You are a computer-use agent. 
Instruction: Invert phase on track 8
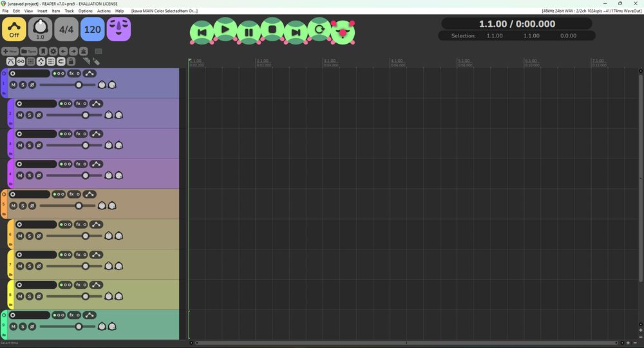[39, 296]
